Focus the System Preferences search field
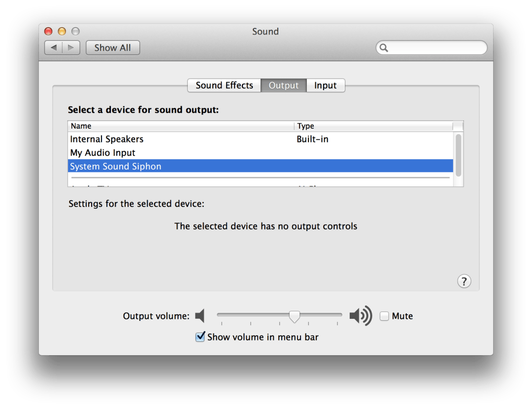Screen dimensions: 532x409 [x=432, y=48]
